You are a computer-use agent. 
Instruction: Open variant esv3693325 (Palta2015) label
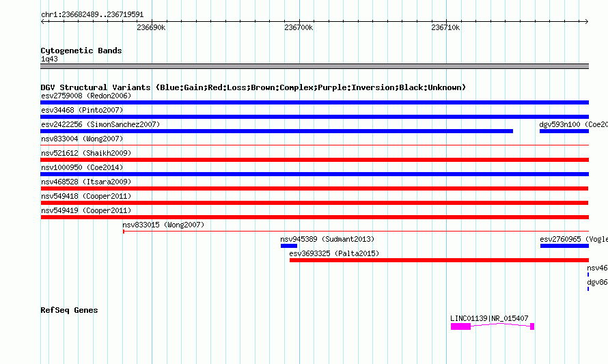pyautogui.click(x=334, y=253)
